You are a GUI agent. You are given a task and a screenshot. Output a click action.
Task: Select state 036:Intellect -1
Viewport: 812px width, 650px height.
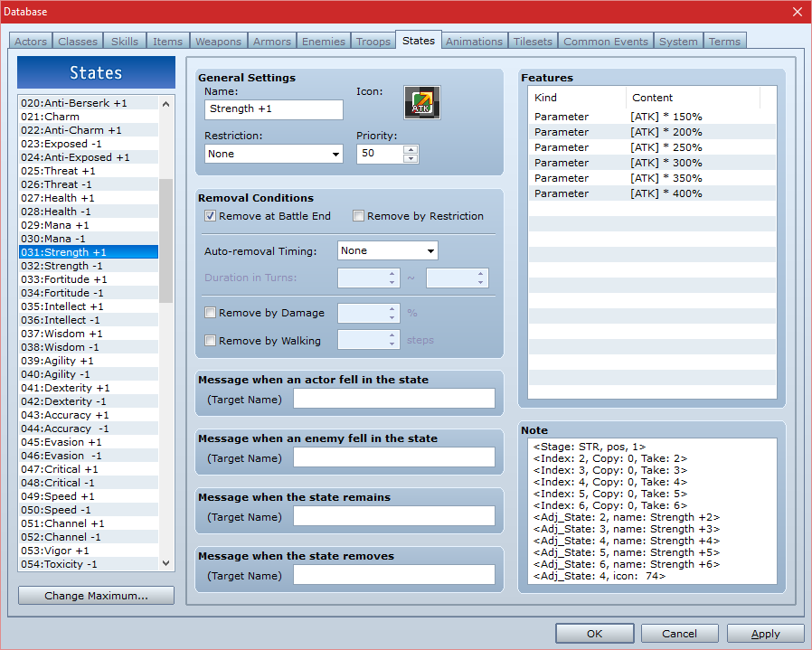coord(89,320)
